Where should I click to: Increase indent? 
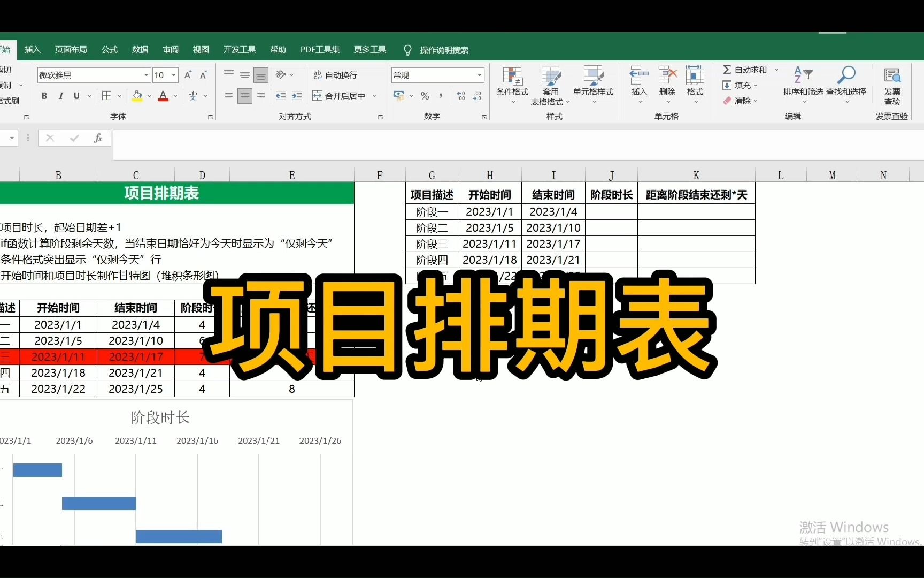pyautogui.click(x=297, y=96)
